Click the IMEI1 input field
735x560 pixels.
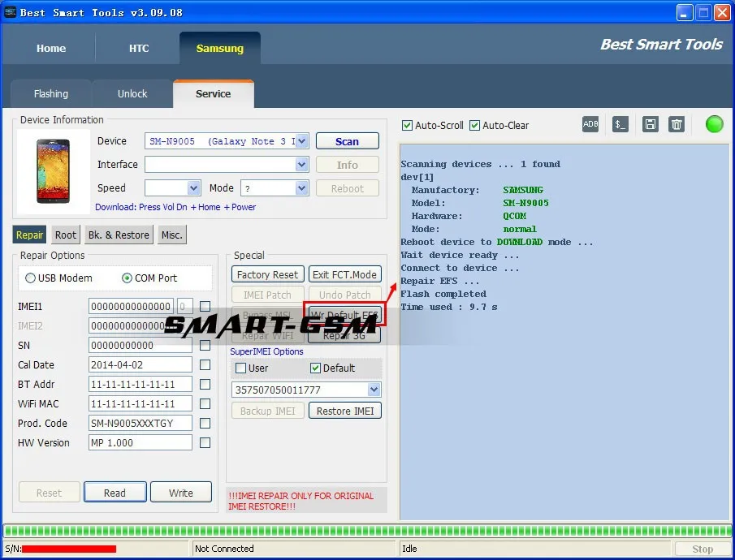pyautogui.click(x=131, y=307)
